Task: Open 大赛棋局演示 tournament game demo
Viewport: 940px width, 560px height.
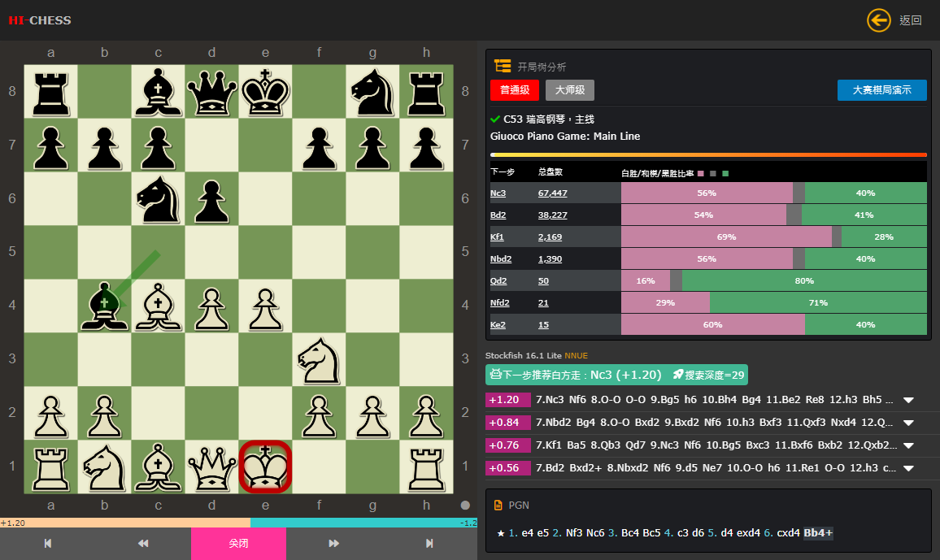Action: point(881,90)
